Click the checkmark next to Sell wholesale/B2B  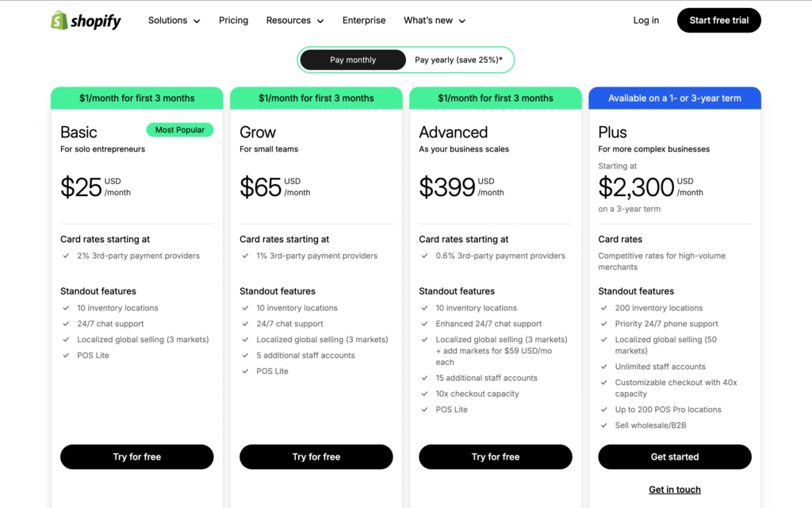603,425
